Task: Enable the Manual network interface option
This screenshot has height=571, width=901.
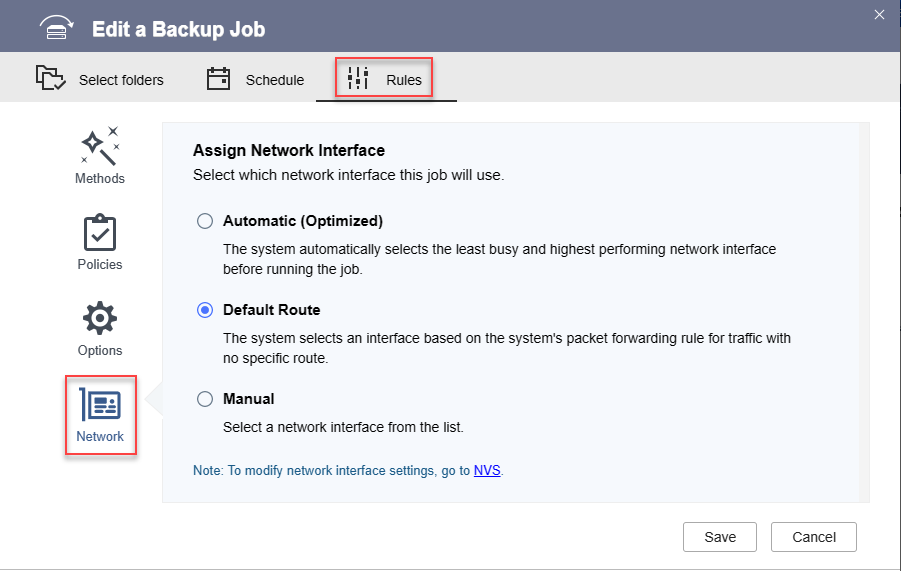Action: pos(205,399)
